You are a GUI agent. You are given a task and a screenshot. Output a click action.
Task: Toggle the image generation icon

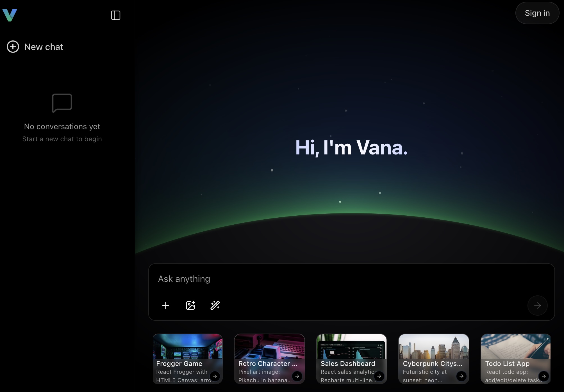[x=190, y=306]
